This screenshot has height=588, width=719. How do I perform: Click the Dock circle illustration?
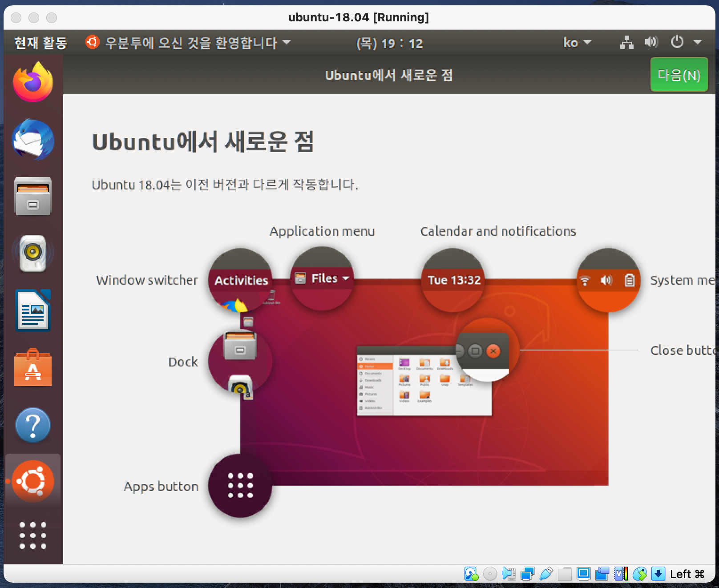240,362
